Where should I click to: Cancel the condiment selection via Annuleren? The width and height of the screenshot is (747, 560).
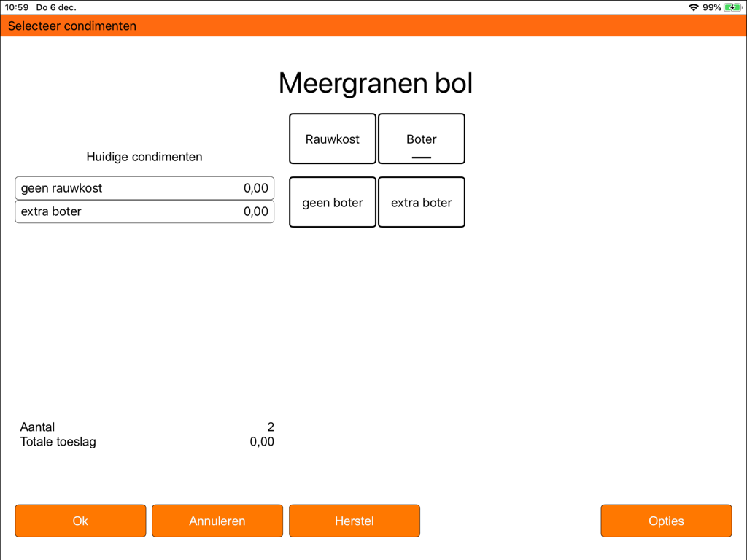[217, 521]
